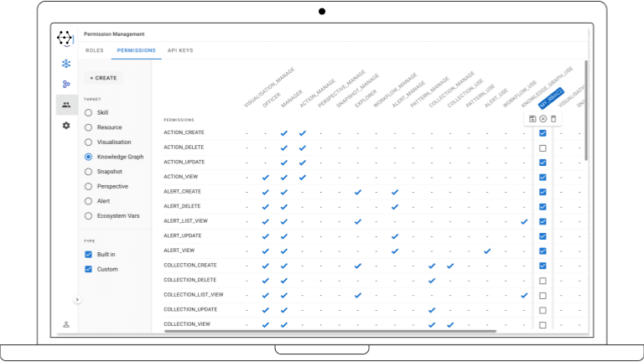Viewport: 644px width, 362px height.
Task: Select the Ecosystem Vars target radio button
Action: (89, 216)
